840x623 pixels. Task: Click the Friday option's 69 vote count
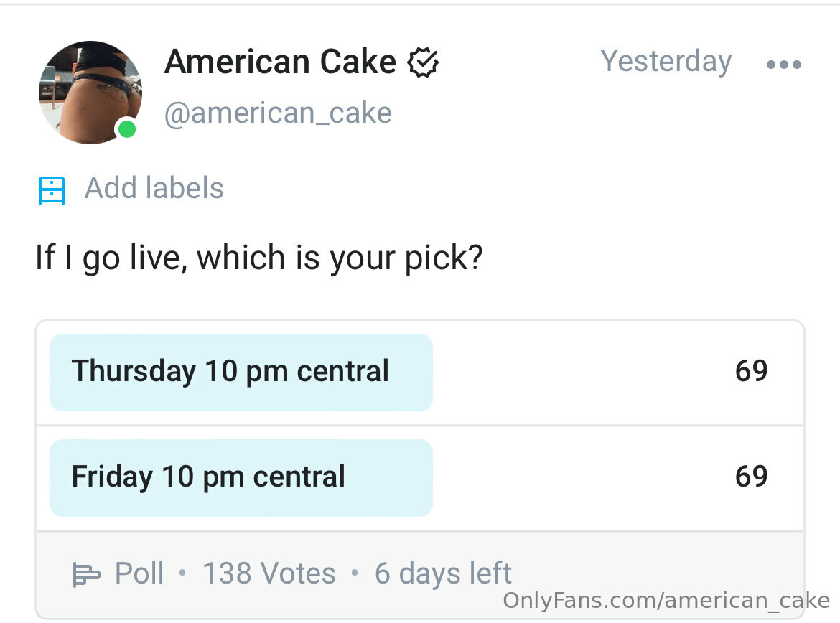(x=751, y=477)
